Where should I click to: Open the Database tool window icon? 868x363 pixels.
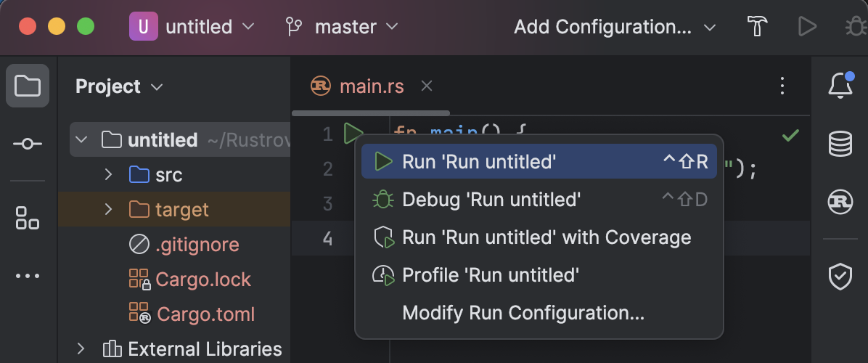coord(840,144)
